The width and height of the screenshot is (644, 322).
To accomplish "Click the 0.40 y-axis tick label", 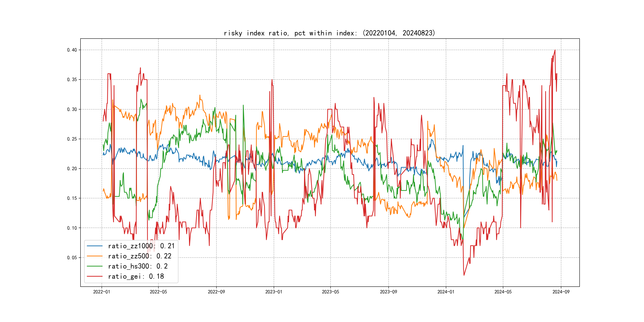I will pos(72,50).
